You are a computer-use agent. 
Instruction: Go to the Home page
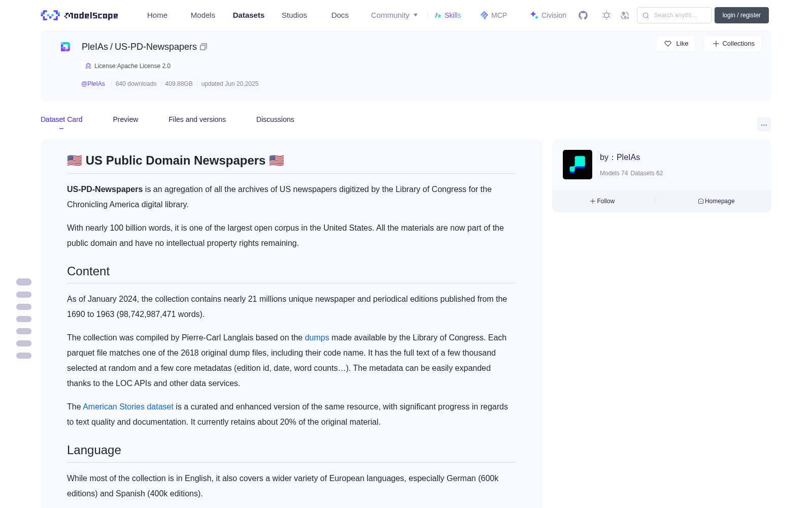[157, 15]
